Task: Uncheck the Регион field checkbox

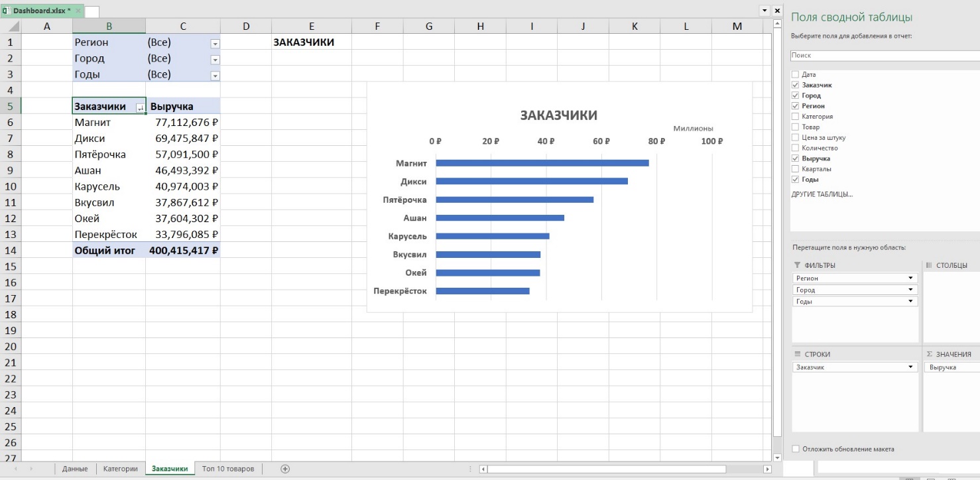Action: (796, 106)
